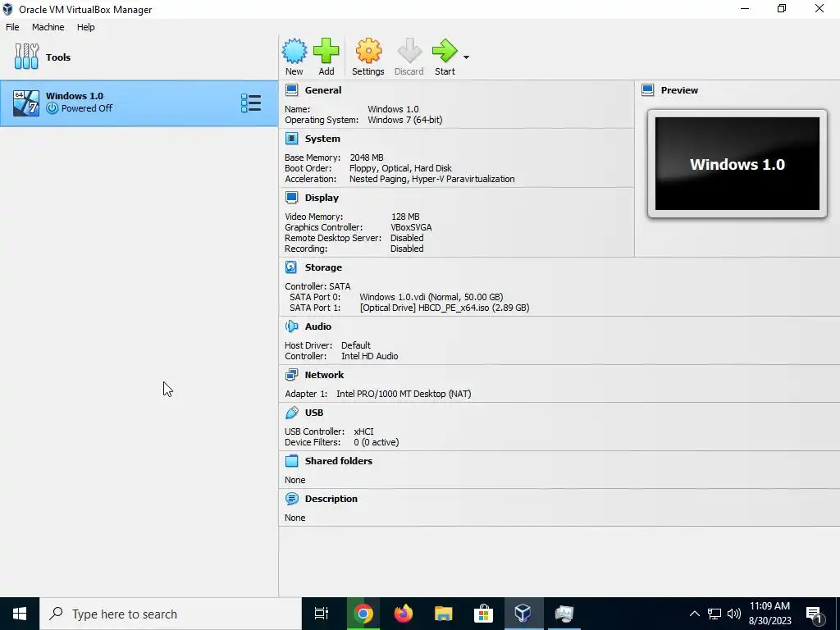Open the File menu
The image size is (840, 630).
12,27
